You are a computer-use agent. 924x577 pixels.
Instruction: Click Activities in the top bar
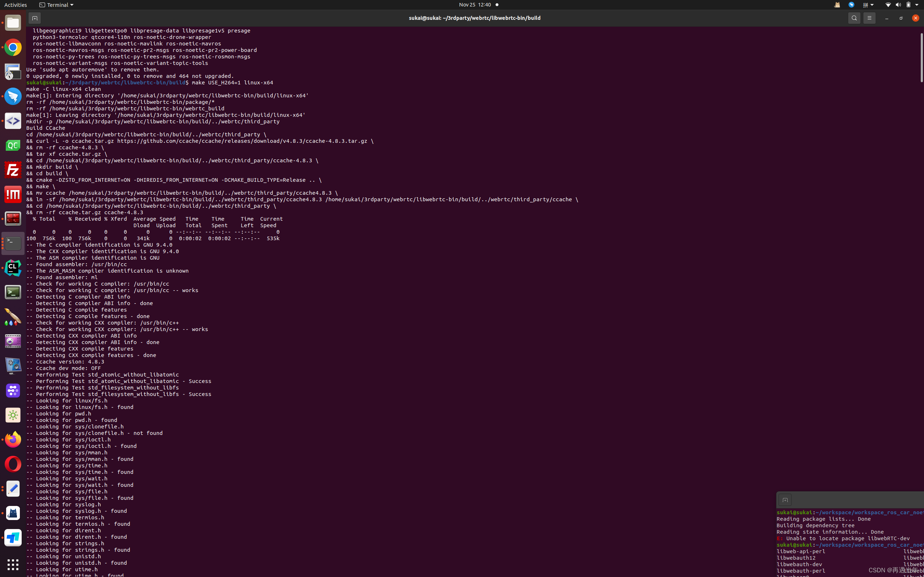[16, 5]
